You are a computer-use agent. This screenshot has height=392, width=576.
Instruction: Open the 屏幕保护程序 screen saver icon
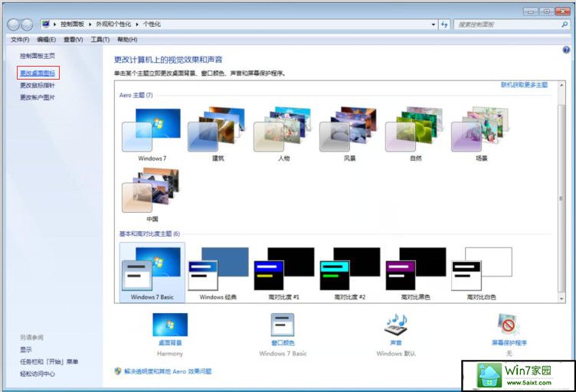click(509, 325)
